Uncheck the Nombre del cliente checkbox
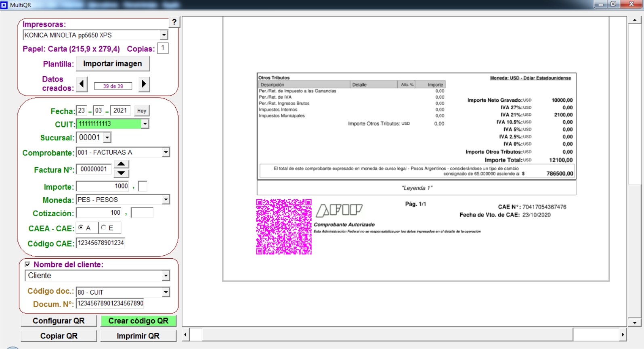The height and width of the screenshot is (349, 644). pyautogui.click(x=27, y=265)
